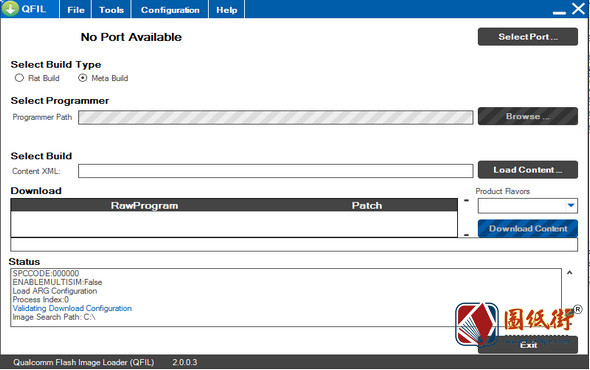The image size is (590, 370).
Task: Close the QFIL window
Action: point(578,8)
